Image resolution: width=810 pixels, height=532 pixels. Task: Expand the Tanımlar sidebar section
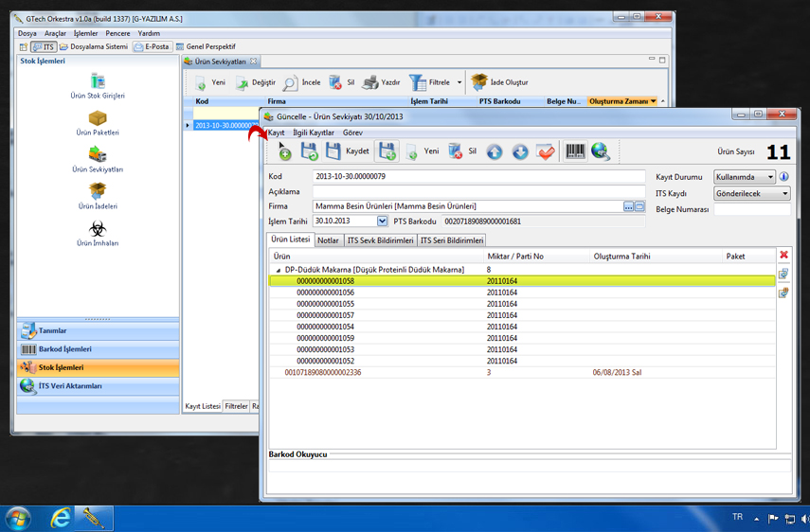click(98, 330)
